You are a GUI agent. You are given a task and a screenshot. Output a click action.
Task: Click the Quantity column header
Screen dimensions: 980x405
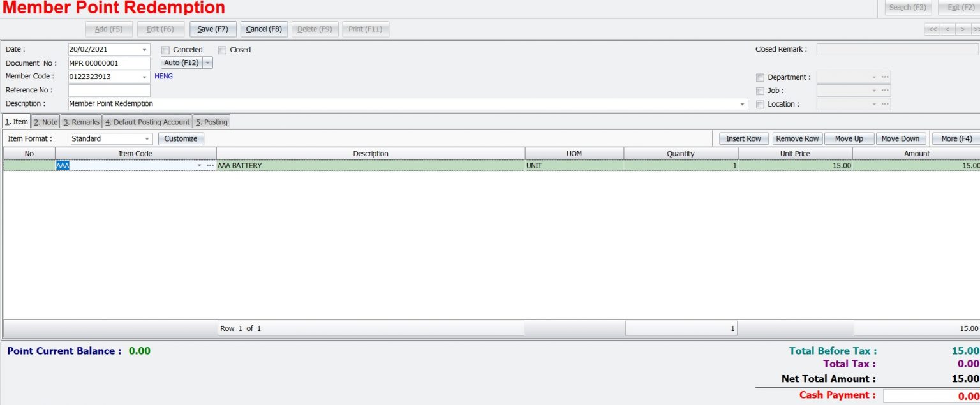coord(681,154)
